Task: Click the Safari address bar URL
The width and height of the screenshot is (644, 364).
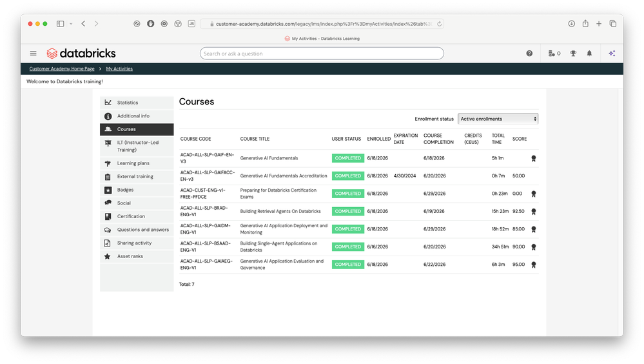Action: 323,24
